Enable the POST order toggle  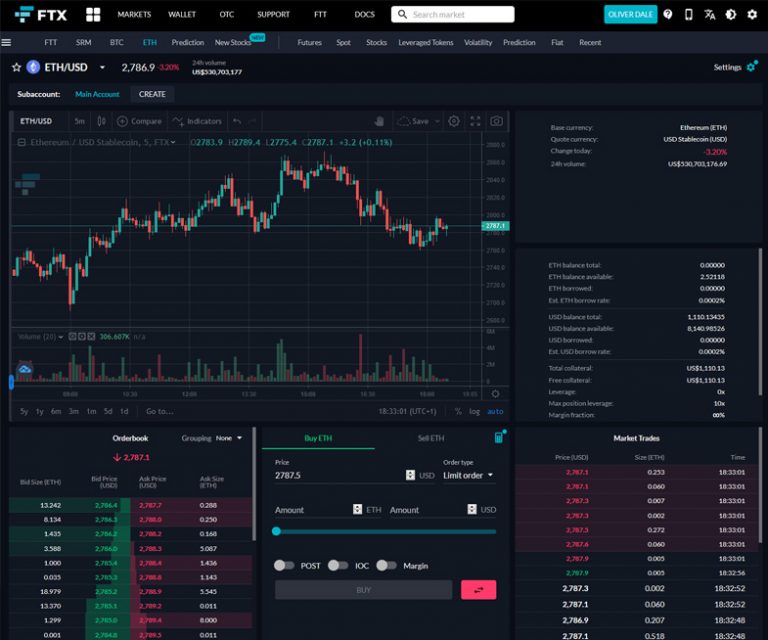(285, 565)
